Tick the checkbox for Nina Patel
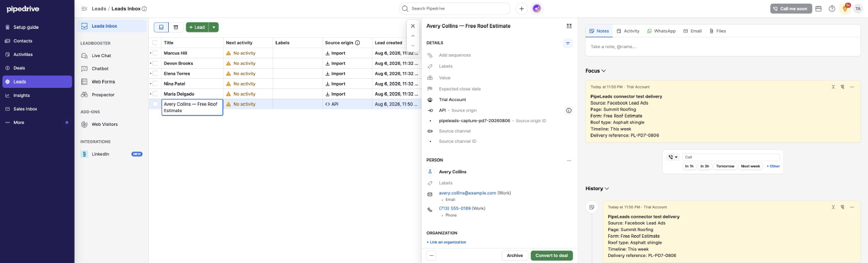Screen dimensions: 868x263 pyautogui.click(x=155, y=84)
